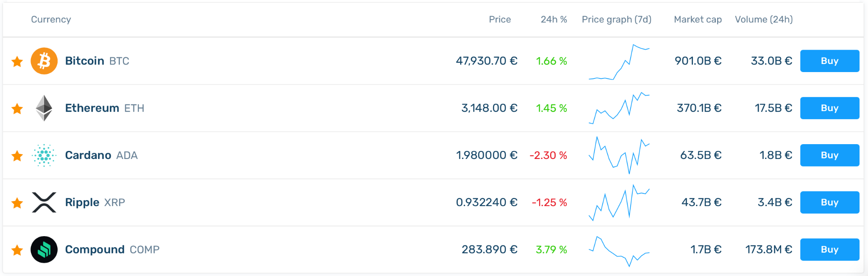Click the Ripple X logo icon
Screen dimensions: 868x276
[x=44, y=202]
